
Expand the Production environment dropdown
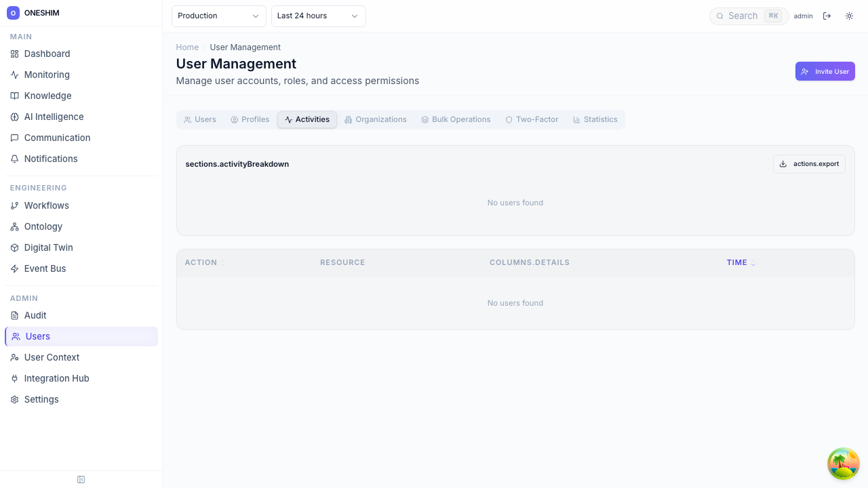(218, 16)
